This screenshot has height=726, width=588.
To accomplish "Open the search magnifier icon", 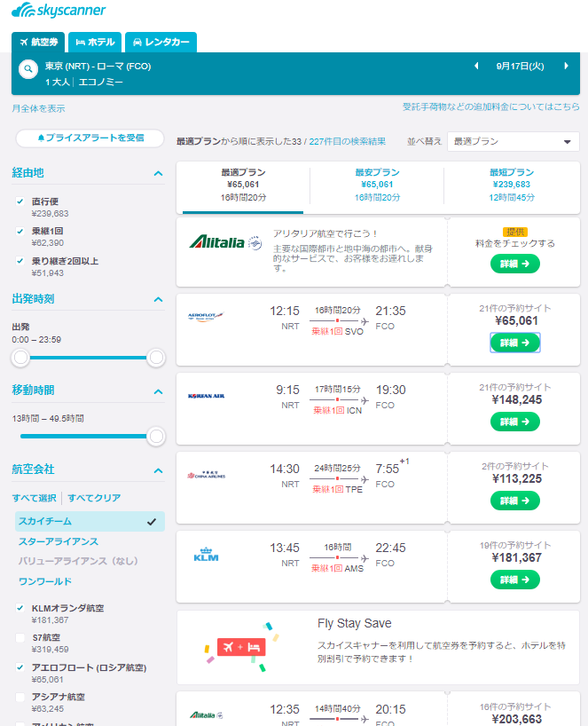I will [x=28, y=69].
